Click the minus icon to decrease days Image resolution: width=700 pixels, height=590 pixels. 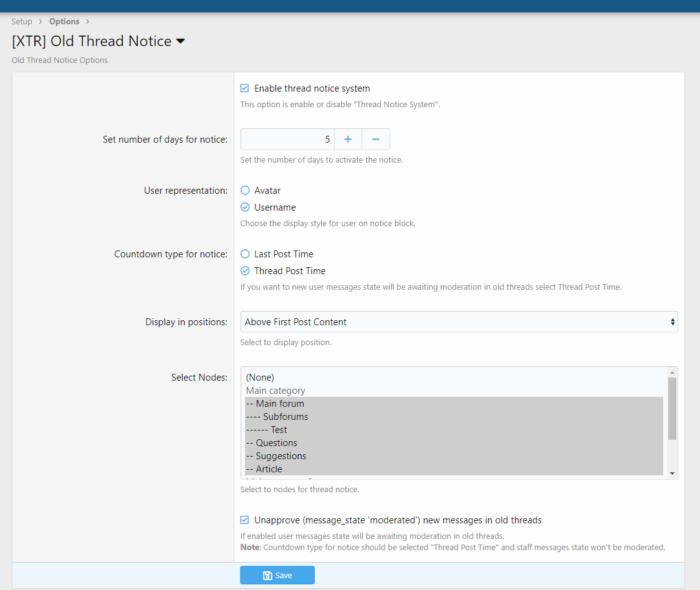coord(376,140)
